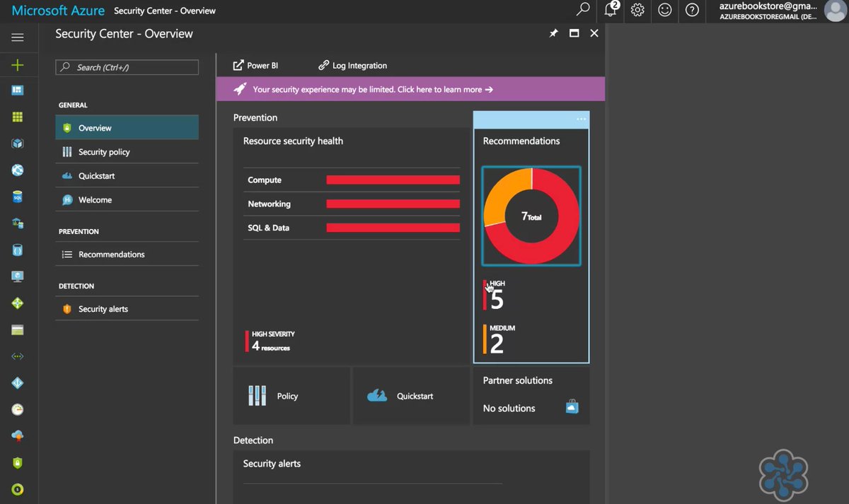Open the help question mark icon
Image resolution: width=849 pixels, height=504 pixels.
(x=692, y=10)
